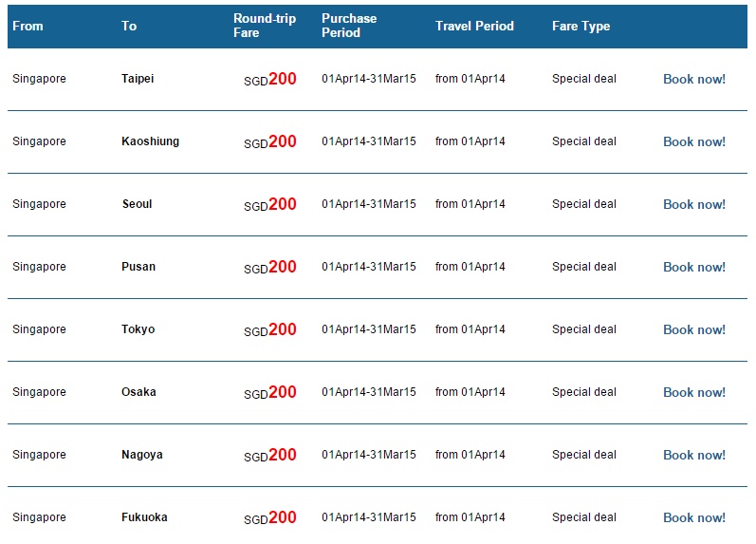Select the Taipei destination name

point(138,79)
